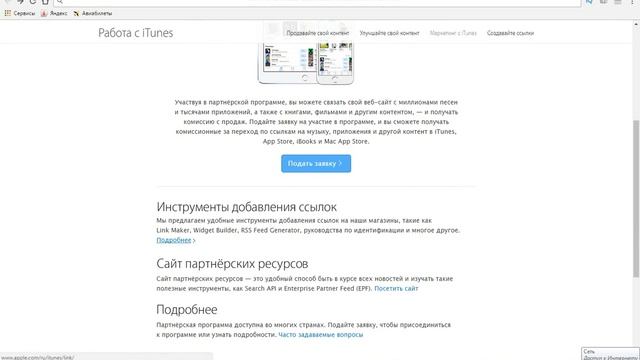Screen dimensions: 640x360
Task: Click the status bar URL www.apple.com/ru/itunes/link/
Action: pos(38,357)
